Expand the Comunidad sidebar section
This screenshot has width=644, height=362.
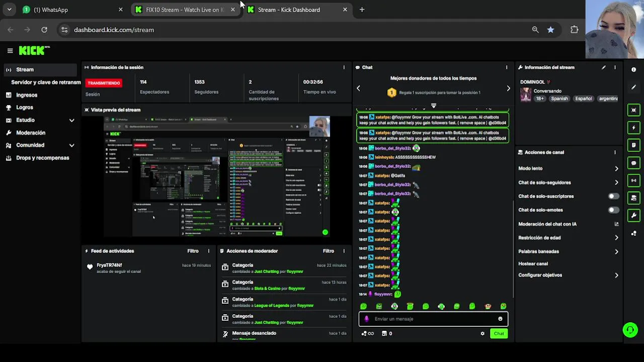coord(71,145)
